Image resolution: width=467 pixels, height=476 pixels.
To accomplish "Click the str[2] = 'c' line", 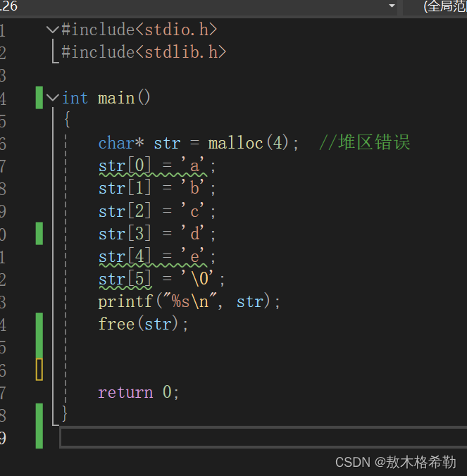I will tap(157, 211).
